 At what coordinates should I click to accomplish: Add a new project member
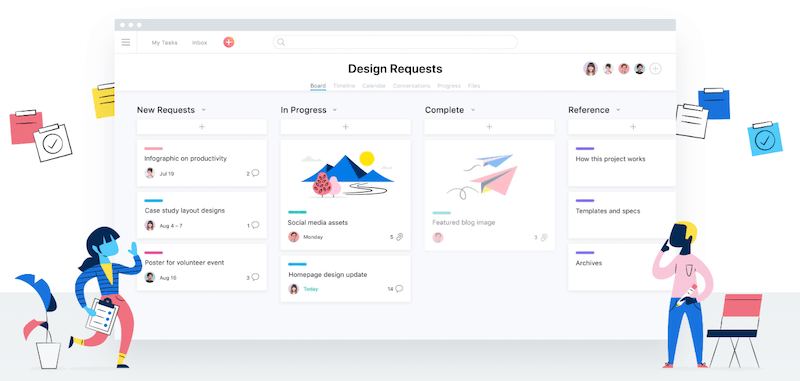coord(656,69)
